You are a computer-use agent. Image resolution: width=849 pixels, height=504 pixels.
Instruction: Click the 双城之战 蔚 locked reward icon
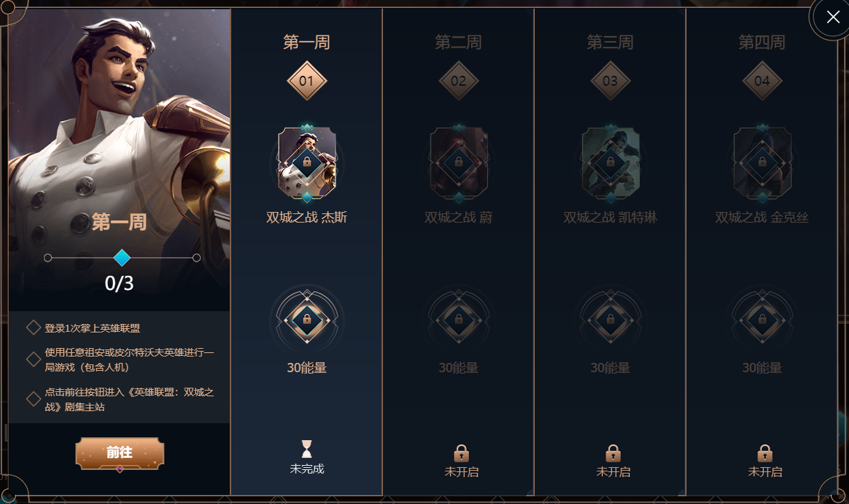[459, 163]
